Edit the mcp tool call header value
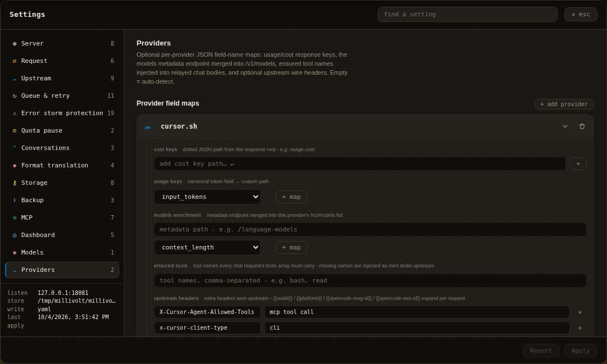This screenshot has width=607, height=364. pyautogui.click(x=416, y=312)
